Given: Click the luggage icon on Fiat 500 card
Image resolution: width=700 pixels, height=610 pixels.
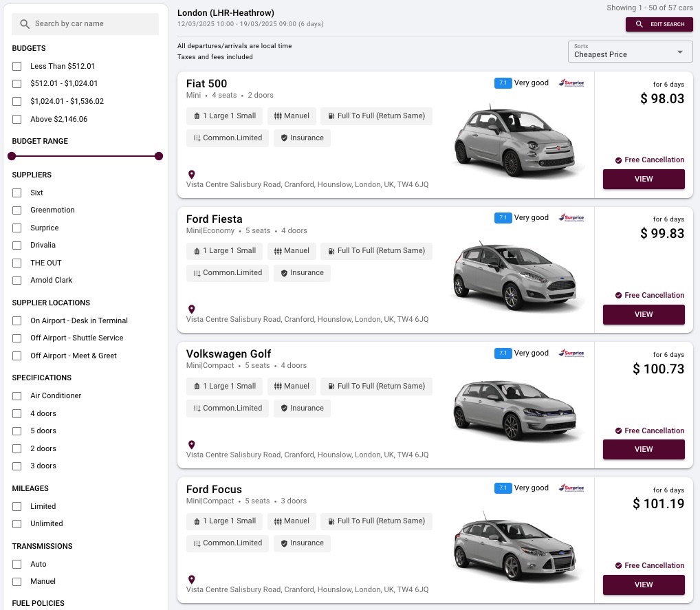Looking at the screenshot, I should [x=197, y=116].
